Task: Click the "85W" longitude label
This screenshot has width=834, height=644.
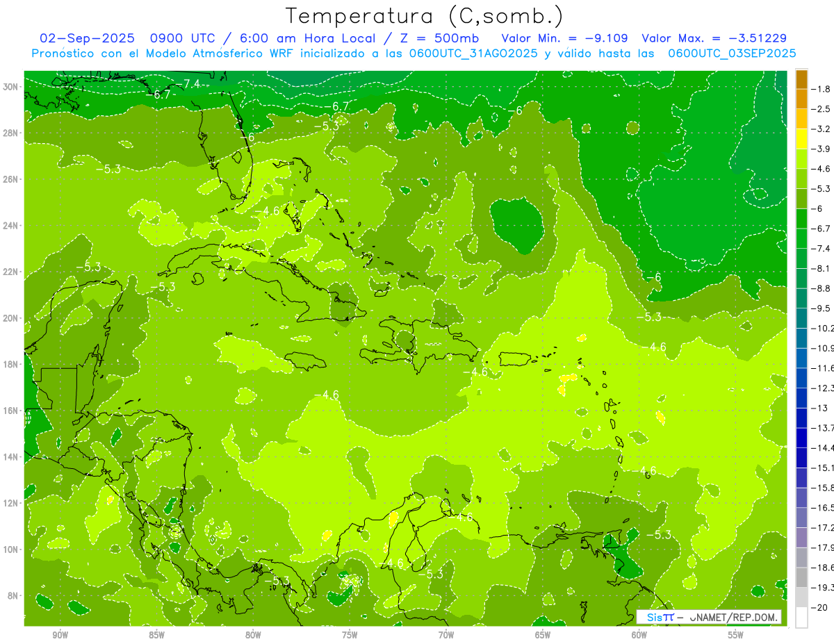Action: pyautogui.click(x=156, y=635)
